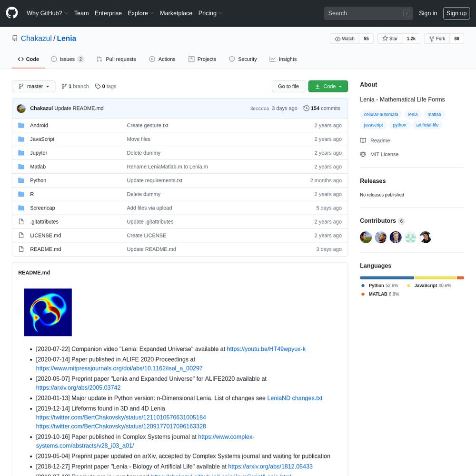Viewport: 476px width, 476px height.
Task: Click the Star button
Action: pos(390,39)
